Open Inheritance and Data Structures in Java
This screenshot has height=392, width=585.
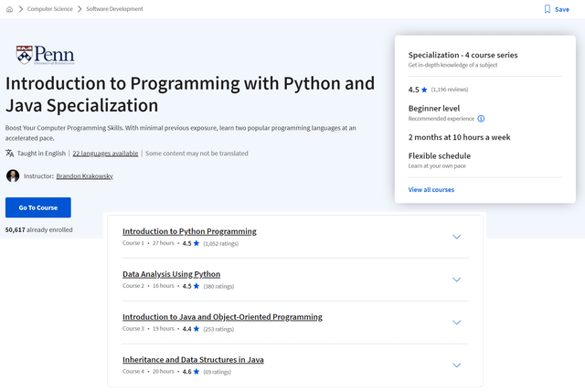193,360
